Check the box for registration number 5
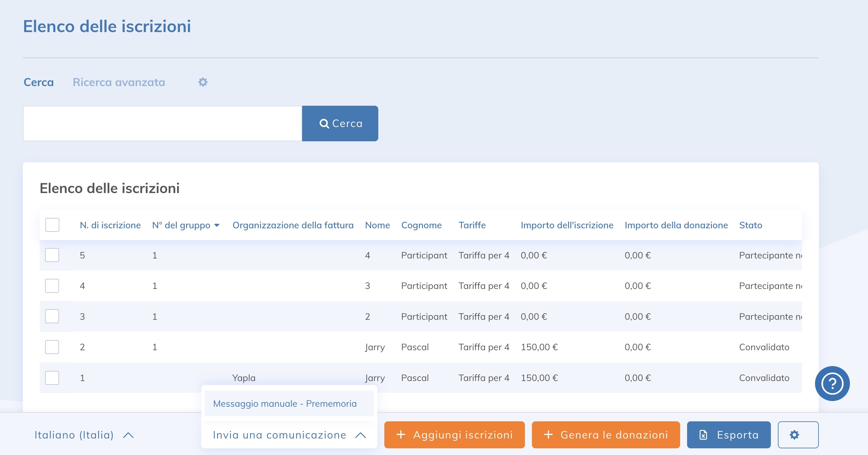The height and width of the screenshot is (455, 868). (52, 255)
